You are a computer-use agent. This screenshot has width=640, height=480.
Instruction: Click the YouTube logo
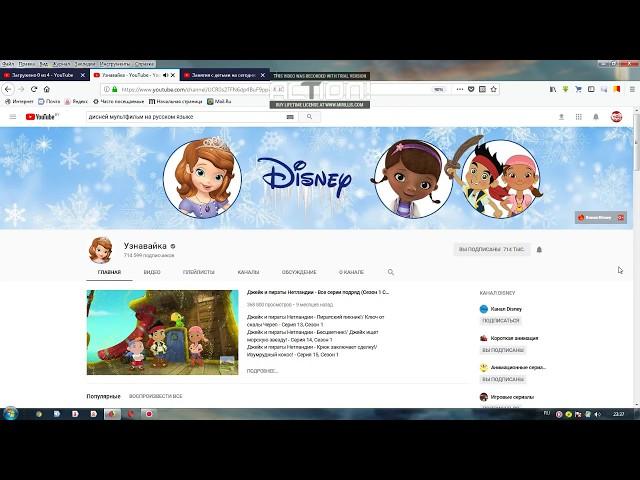[42, 117]
